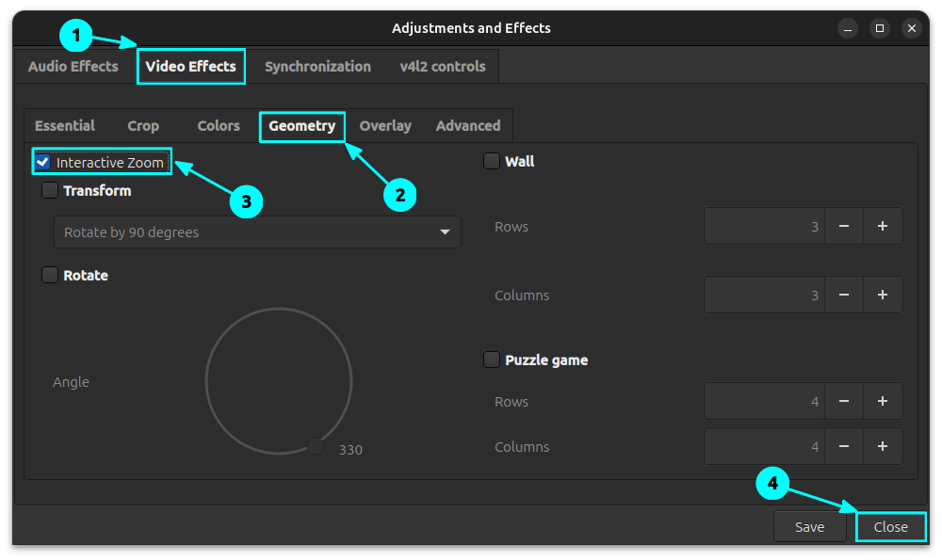Click the Wall Columns value field
942x560 pixels.
coord(764,295)
